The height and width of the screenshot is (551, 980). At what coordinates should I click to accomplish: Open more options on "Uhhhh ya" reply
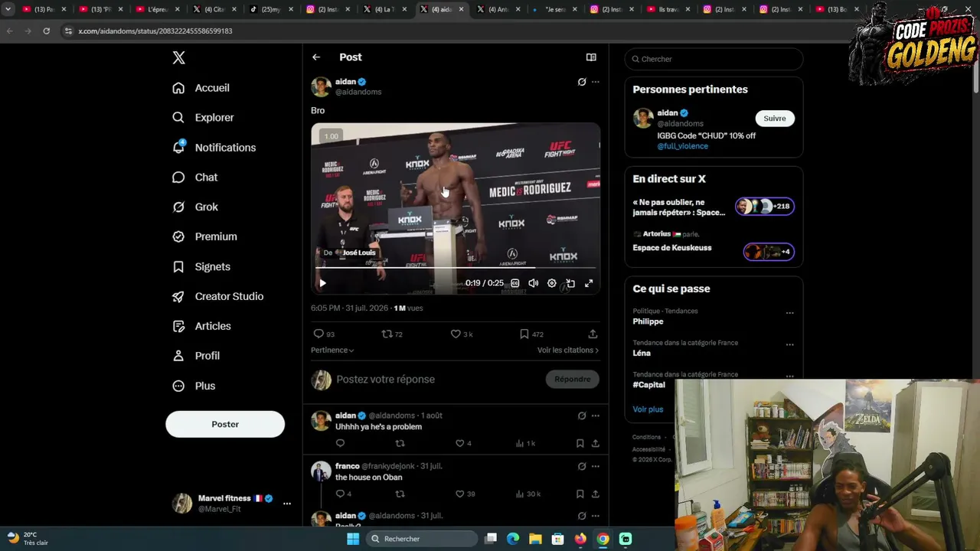tap(596, 416)
